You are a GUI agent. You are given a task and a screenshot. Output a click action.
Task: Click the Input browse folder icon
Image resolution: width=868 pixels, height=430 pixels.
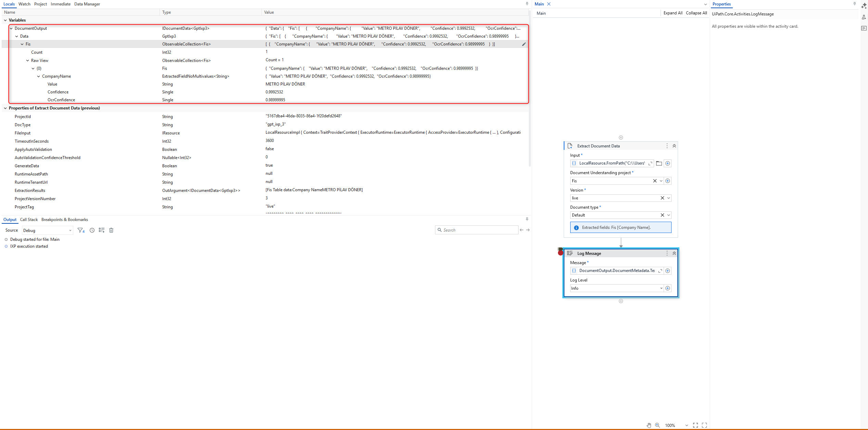pos(659,163)
